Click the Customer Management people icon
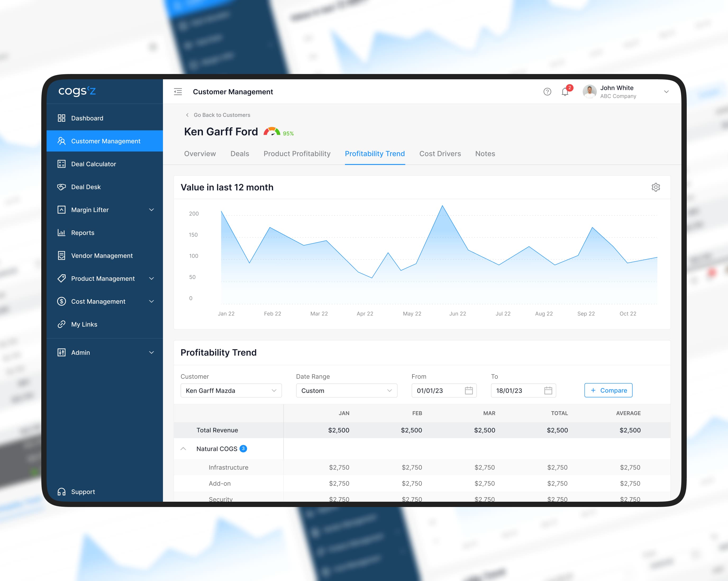 (x=61, y=141)
